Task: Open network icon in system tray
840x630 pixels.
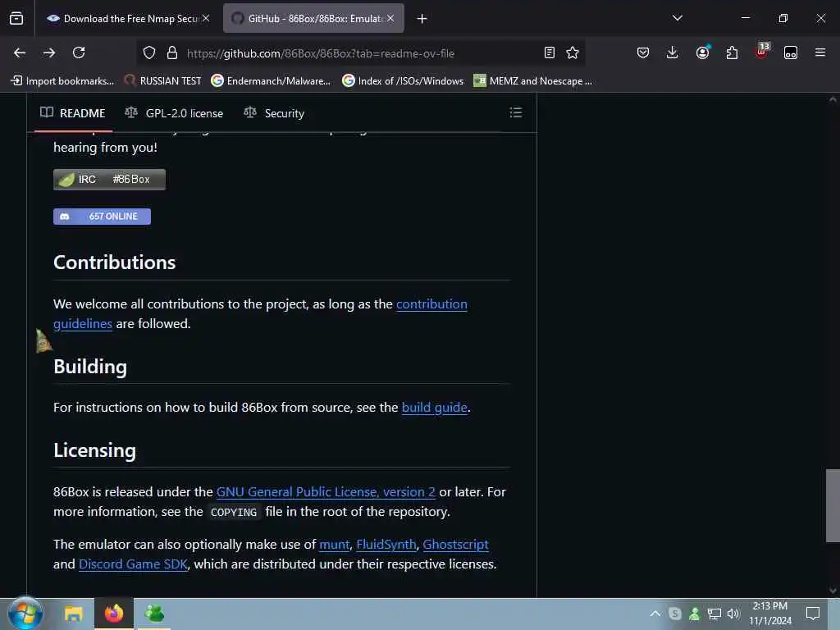Action: (x=714, y=614)
